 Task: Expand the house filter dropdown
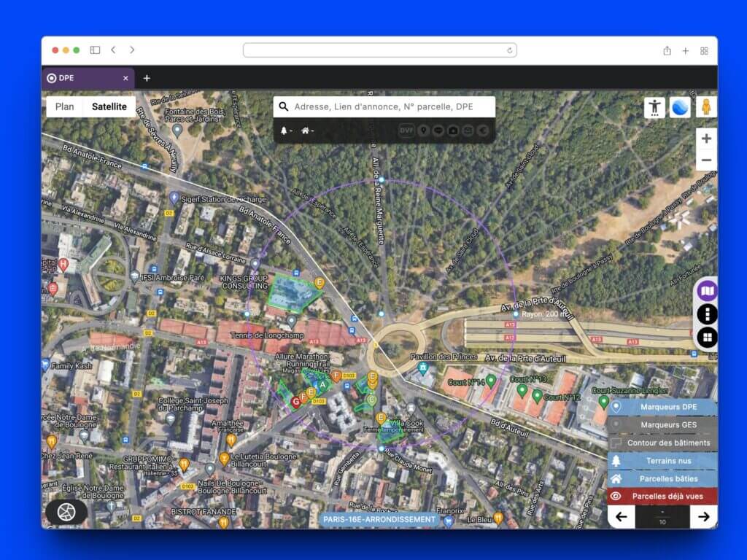307,131
